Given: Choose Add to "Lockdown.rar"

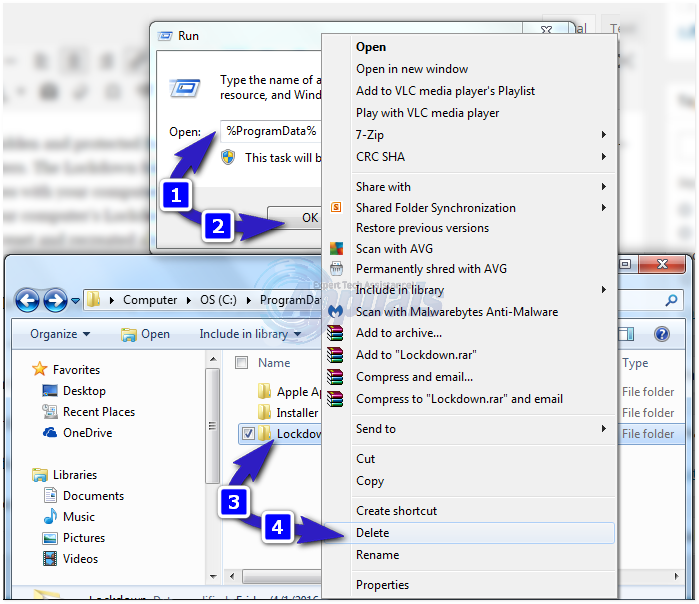Looking at the screenshot, I should point(469,355).
